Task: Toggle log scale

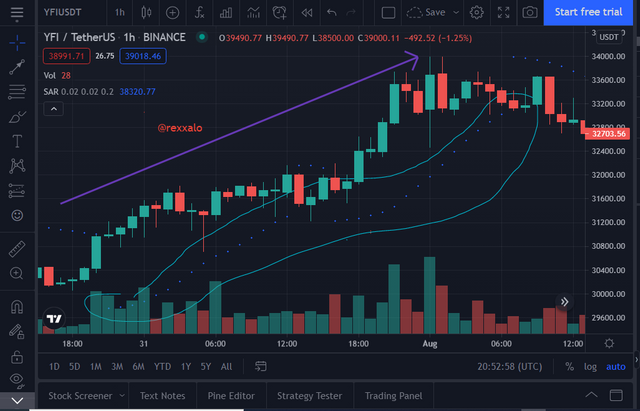Action: click(590, 367)
